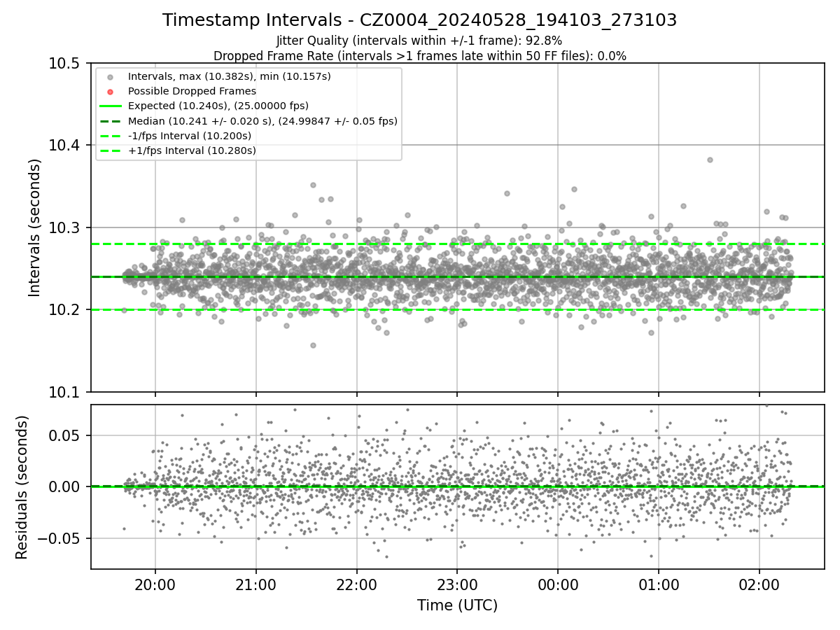840x630 pixels.
Task: Click the 'Median (10.241 +/- 0.020 s)' legend entry
Action: click(262, 121)
